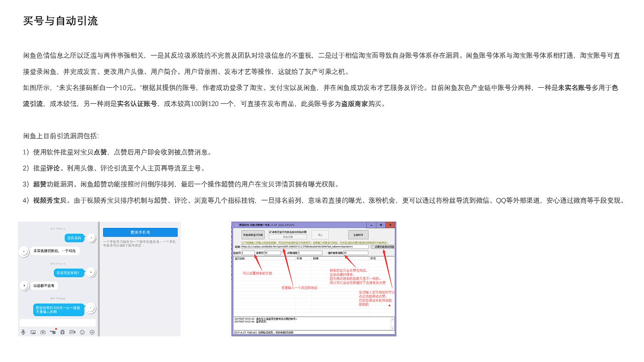Screen dimensions: 644x362
Task: Click the 链接 URL input field
Action: (x=305, y=247)
